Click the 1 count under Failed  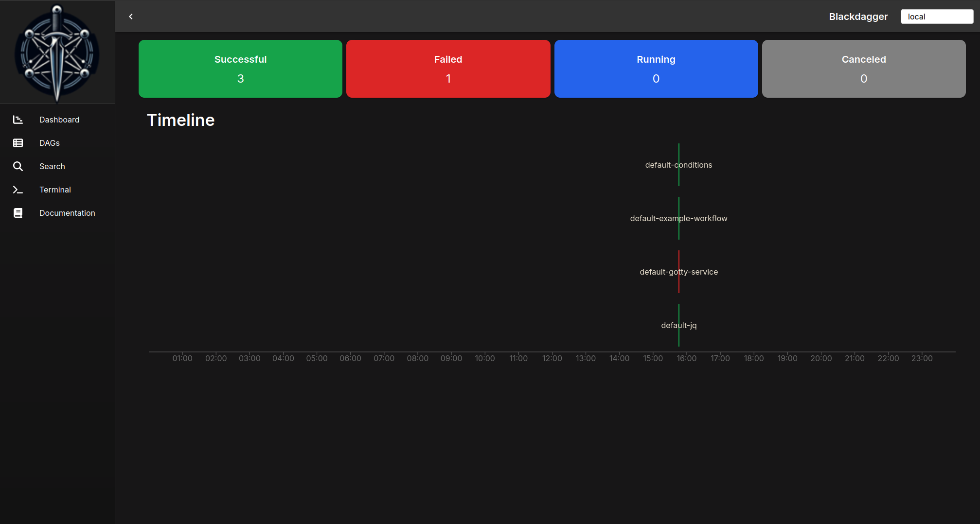[448, 79]
